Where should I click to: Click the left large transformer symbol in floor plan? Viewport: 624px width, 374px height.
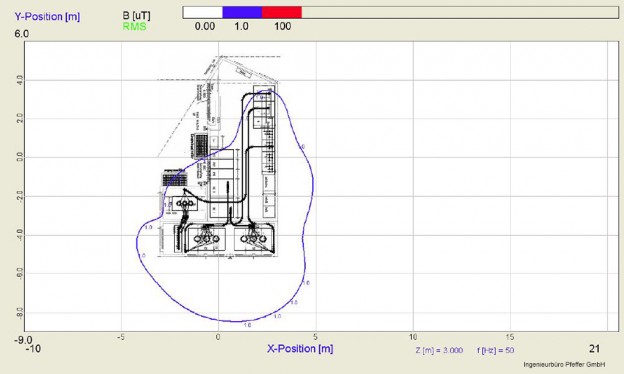[206, 239]
